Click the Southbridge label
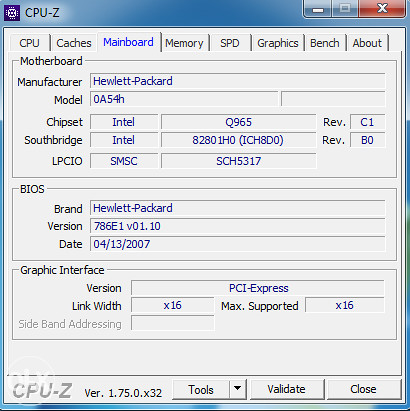The image size is (410, 411). (53, 140)
